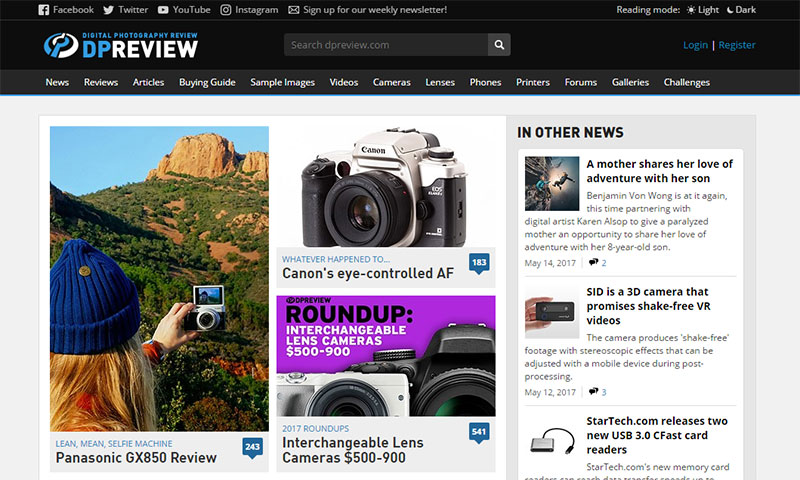This screenshot has height=480, width=800.
Task: Open the Challenges menu
Action: (x=687, y=82)
